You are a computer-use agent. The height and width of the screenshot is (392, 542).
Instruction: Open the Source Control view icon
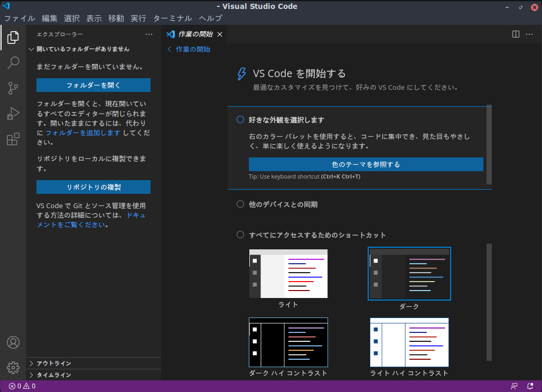[13, 88]
